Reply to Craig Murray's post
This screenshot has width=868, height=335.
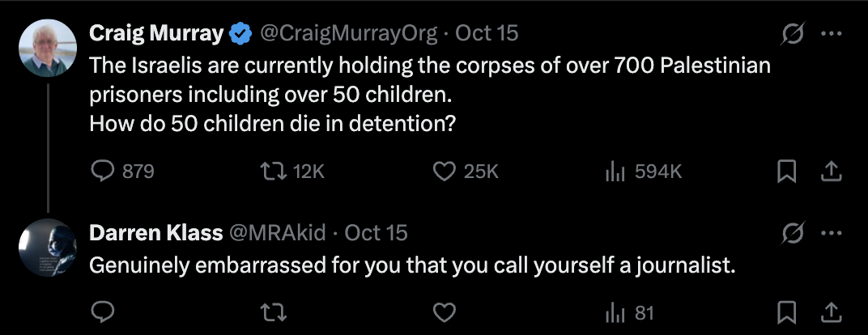click(102, 172)
